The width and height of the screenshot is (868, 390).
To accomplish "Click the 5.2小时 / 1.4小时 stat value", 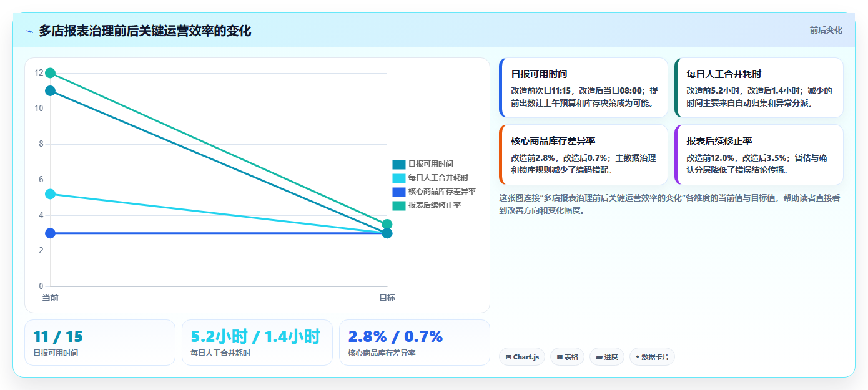I will 255,336.
